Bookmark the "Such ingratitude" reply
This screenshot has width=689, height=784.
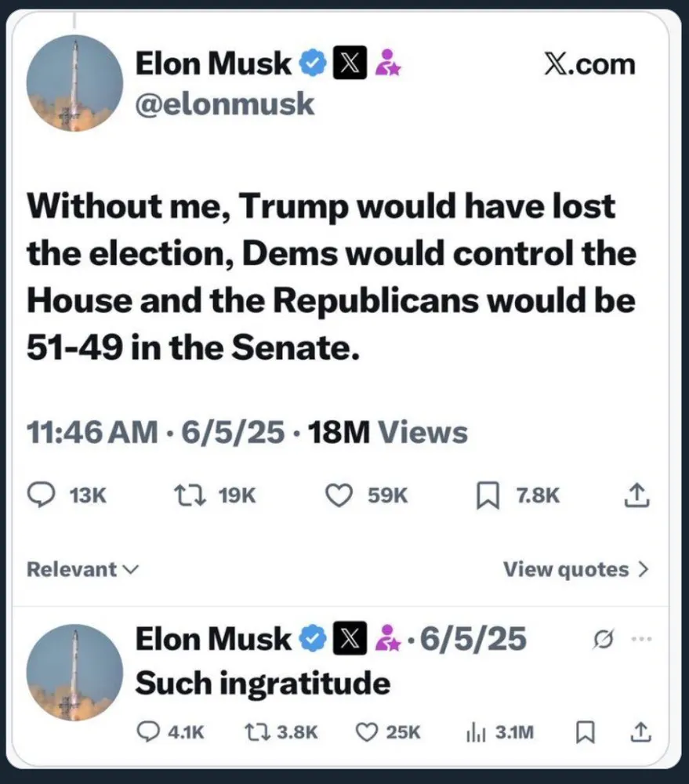584,731
